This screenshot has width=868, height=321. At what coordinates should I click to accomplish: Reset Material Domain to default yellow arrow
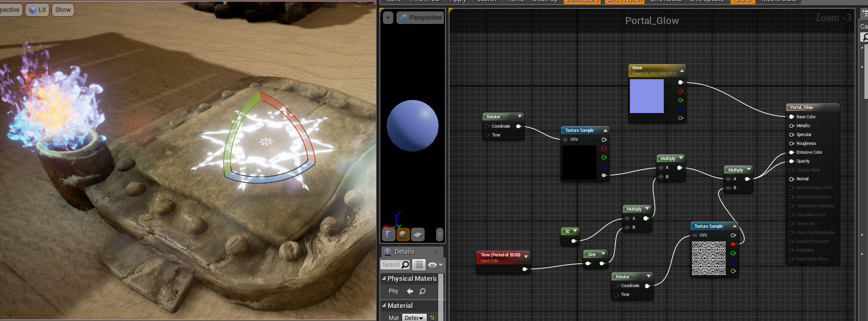pos(432,318)
